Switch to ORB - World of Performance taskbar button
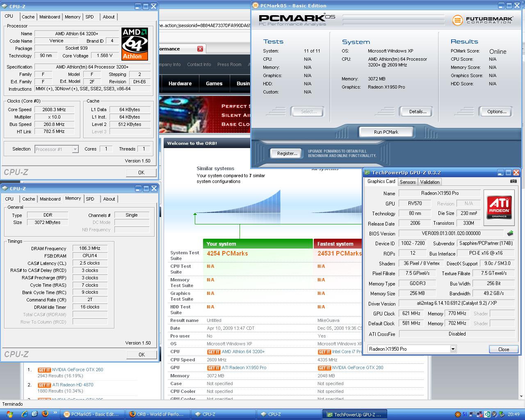Screen dimensions: 525x420 tap(157, 414)
